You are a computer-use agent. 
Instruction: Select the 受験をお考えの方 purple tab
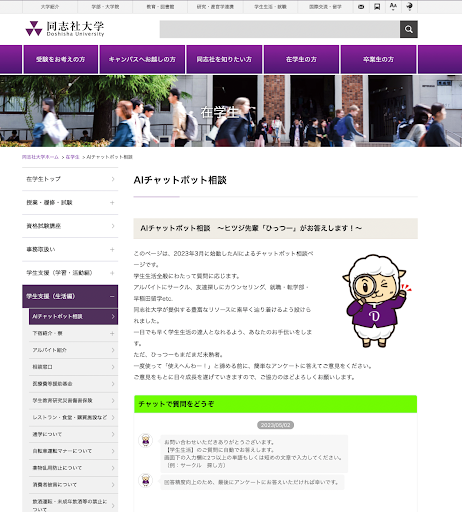pos(61,59)
